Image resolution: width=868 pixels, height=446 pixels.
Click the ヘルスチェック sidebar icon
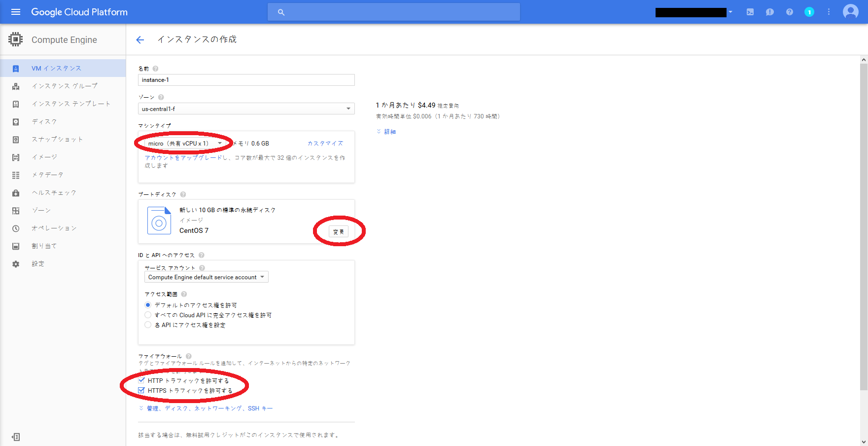16,193
